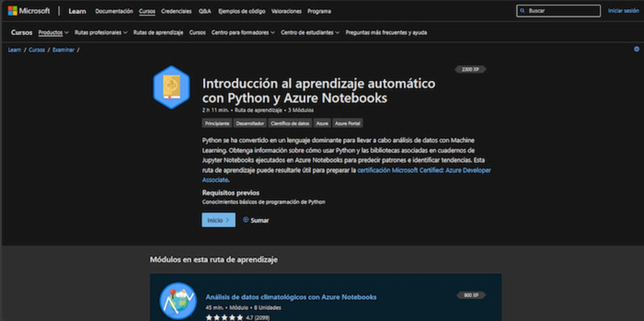
Task: Click the 900 XP badge
Action: coord(471,295)
